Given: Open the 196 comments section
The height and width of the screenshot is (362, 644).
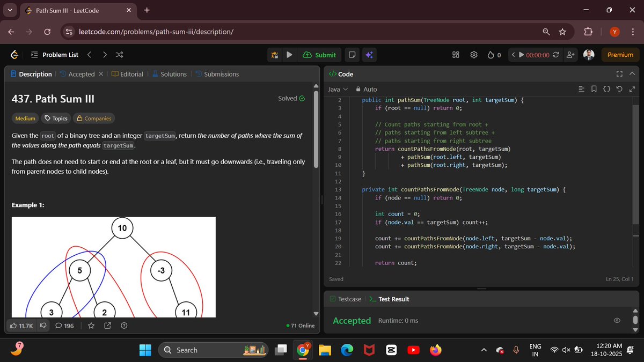Looking at the screenshot, I should click(x=64, y=326).
